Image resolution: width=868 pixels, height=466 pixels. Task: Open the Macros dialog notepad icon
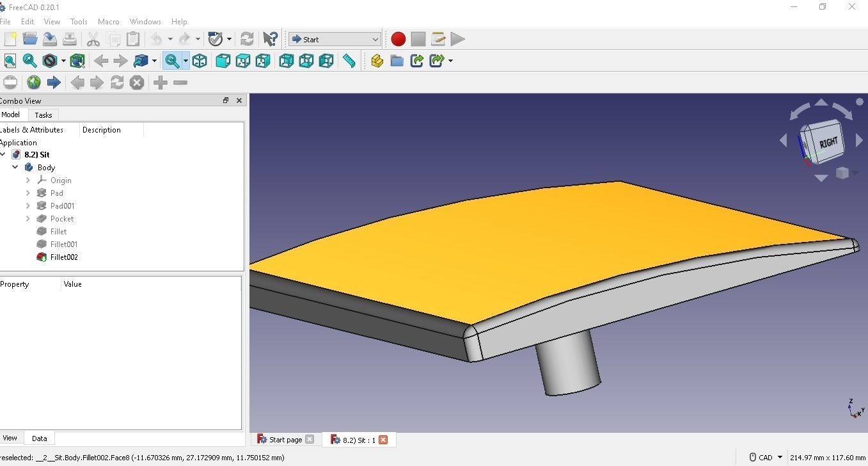pos(438,39)
